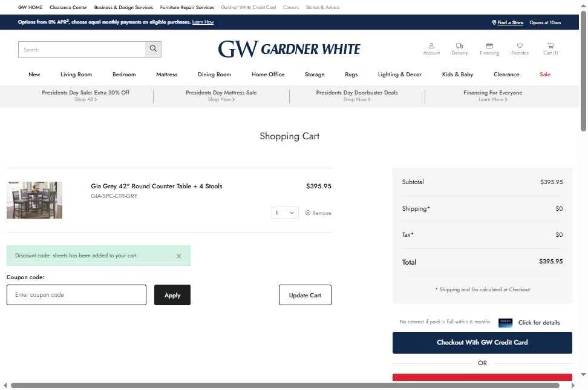
Task: Learn More about Financing For Everyone
Action: click(x=493, y=99)
